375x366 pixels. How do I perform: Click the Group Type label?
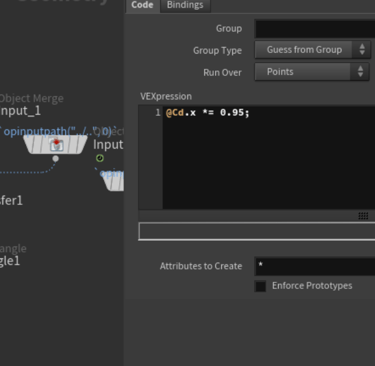coord(217,51)
